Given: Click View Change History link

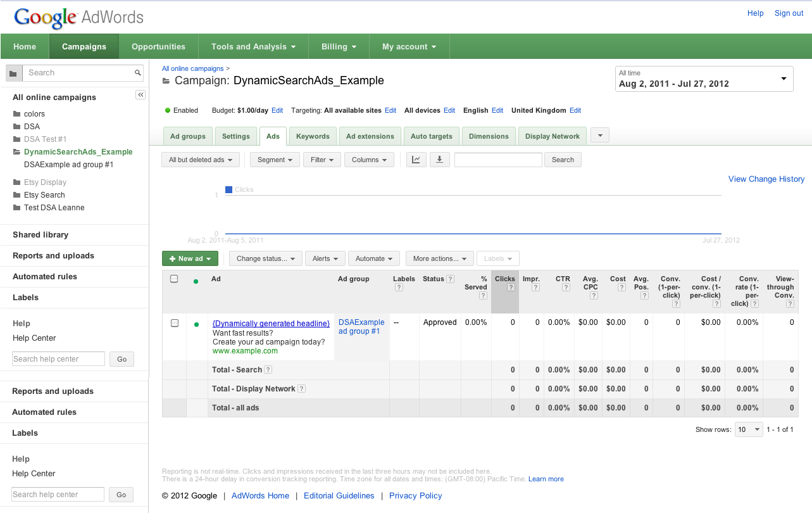Looking at the screenshot, I should [x=766, y=179].
